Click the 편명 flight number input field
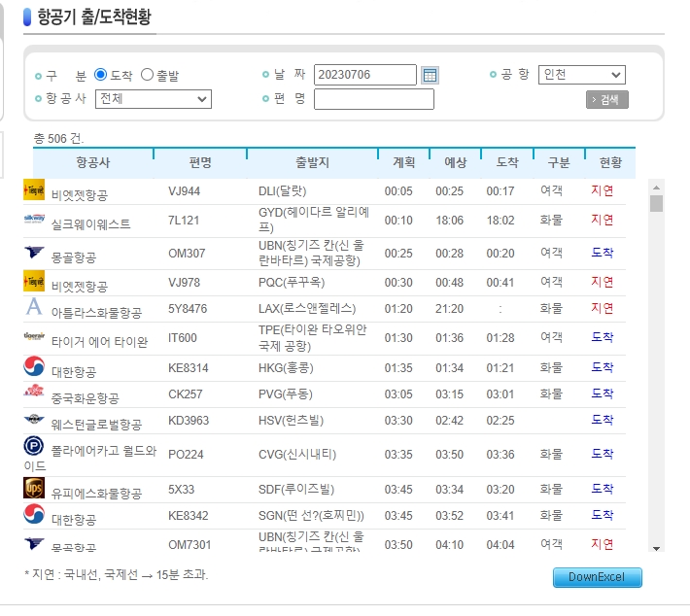Viewport: 690px width, 616px height. pyautogui.click(x=373, y=99)
